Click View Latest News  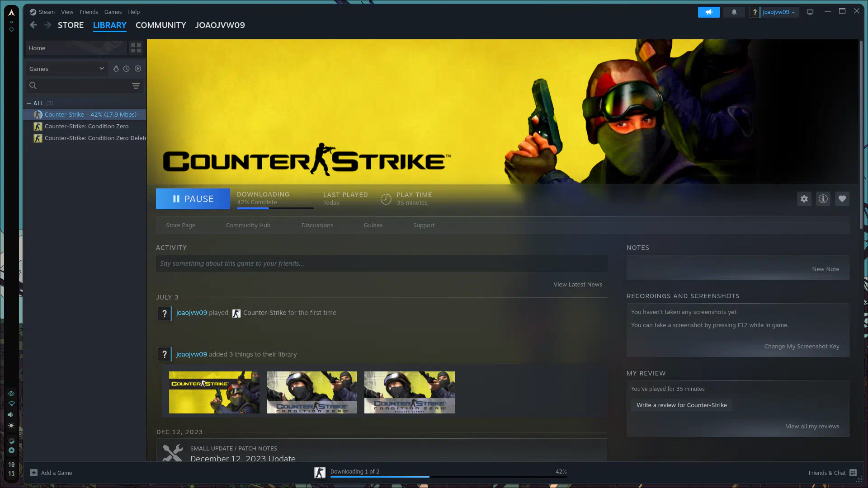pos(578,284)
